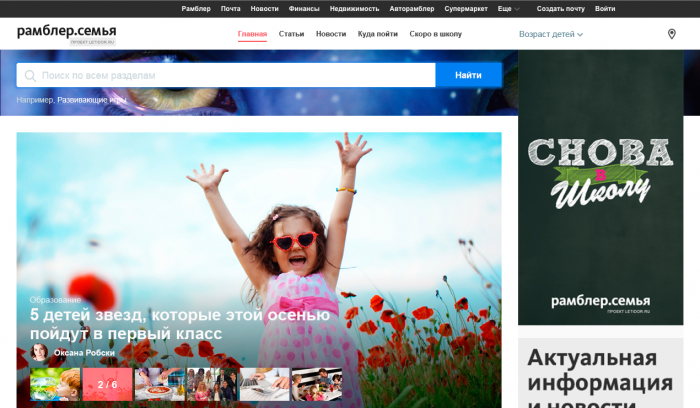This screenshot has height=408, width=700.
Task: Open headline 5 детей звезд article
Action: pyautogui.click(x=180, y=324)
